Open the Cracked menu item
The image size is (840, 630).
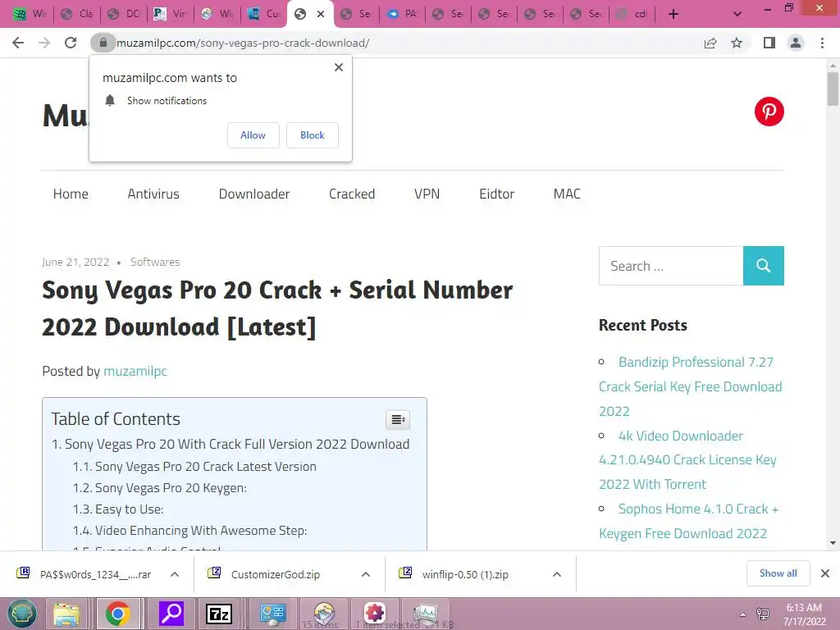click(352, 194)
